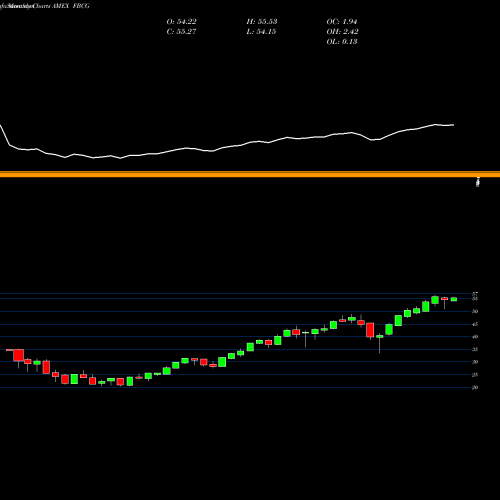
Task: Click the '55' price axis label
Action: [475, 299]
